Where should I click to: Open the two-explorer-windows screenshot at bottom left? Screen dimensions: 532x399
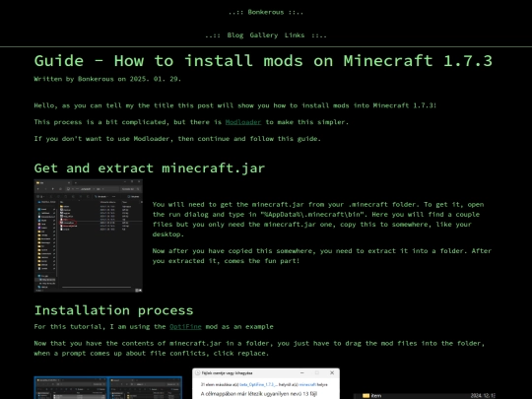click(x=108, y=387)
